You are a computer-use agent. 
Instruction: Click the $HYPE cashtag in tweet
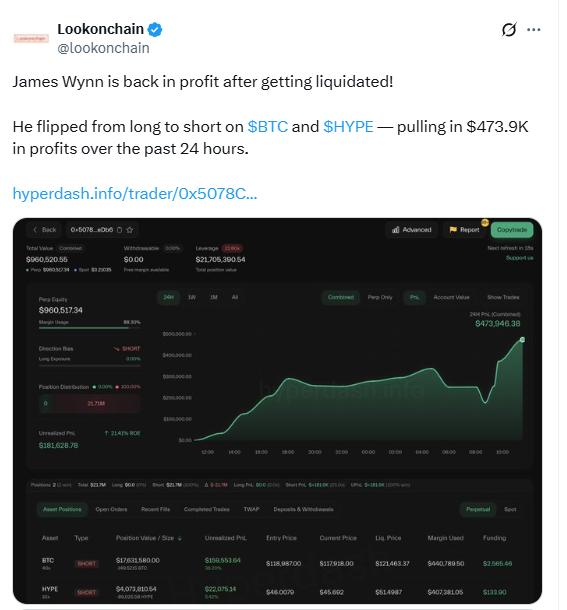348,127
